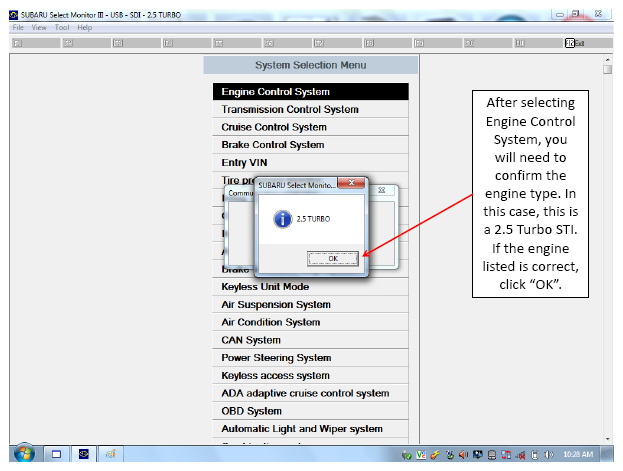Close the 2.5 TURBO message dialog
623x471 pixels.
(351, 182)
